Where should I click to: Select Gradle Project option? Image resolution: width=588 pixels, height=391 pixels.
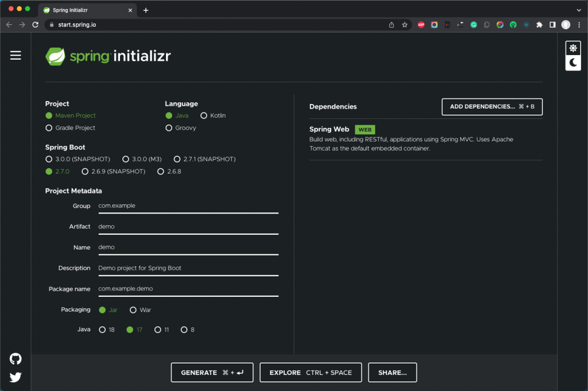click(70, 128)
